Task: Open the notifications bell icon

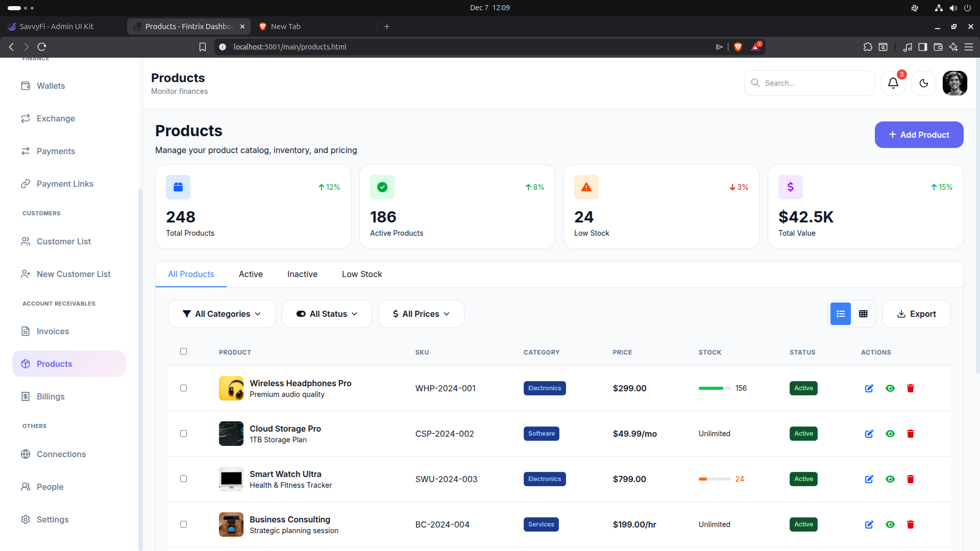Action: click(893, 83)
